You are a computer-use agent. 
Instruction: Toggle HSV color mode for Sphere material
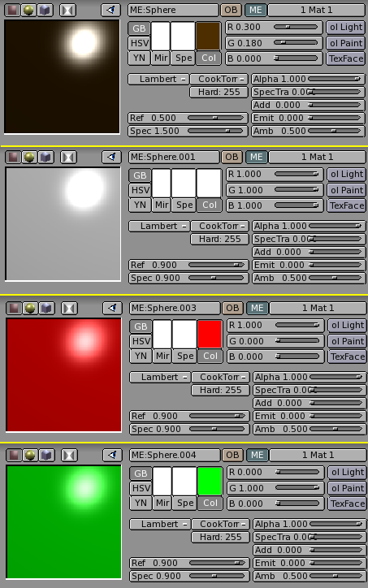[140, 44]
